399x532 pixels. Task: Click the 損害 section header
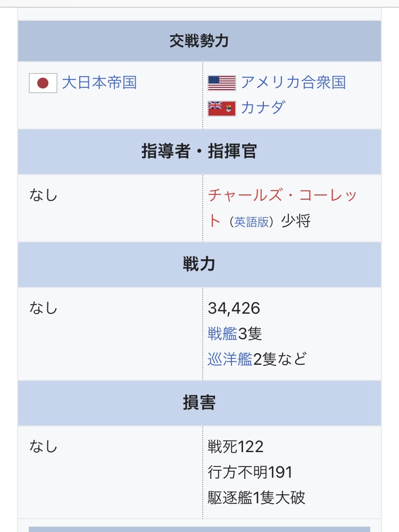coord(199,403)
